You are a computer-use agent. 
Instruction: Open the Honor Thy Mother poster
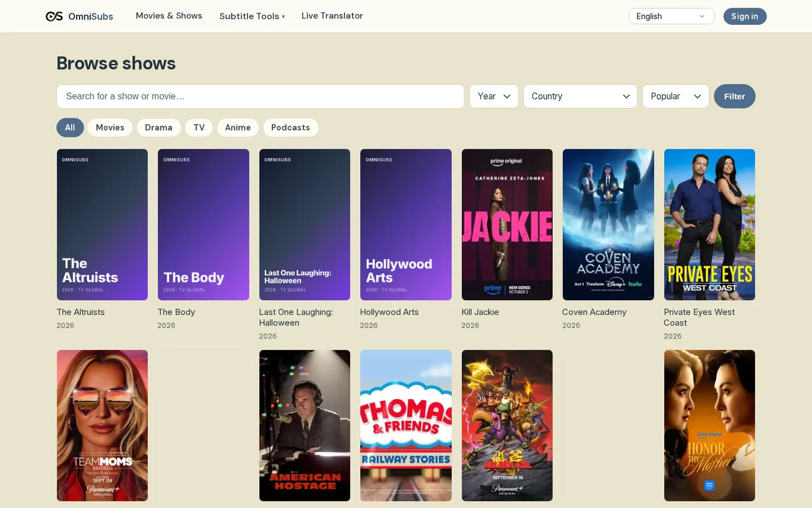tap(709, 426)
